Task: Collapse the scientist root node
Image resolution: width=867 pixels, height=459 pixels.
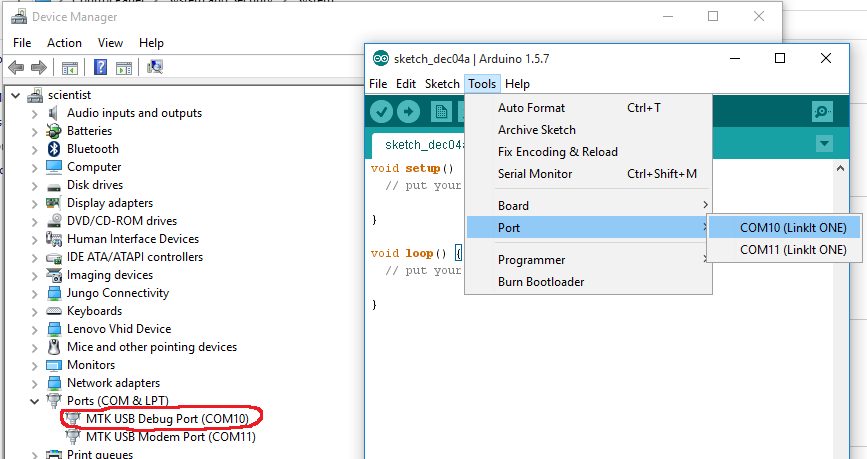Action: pyautogui.click(x=15, y=96)
